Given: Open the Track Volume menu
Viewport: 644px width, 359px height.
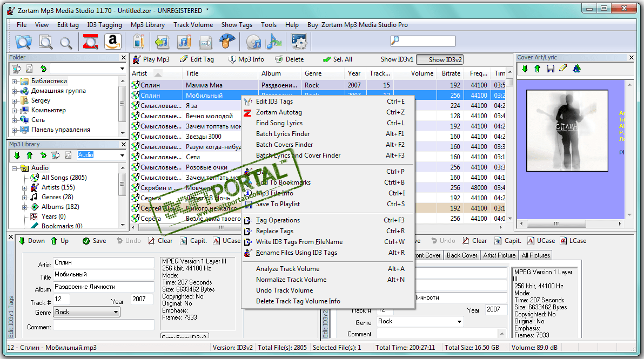Looking at the screenshot, I should point(193,25).
